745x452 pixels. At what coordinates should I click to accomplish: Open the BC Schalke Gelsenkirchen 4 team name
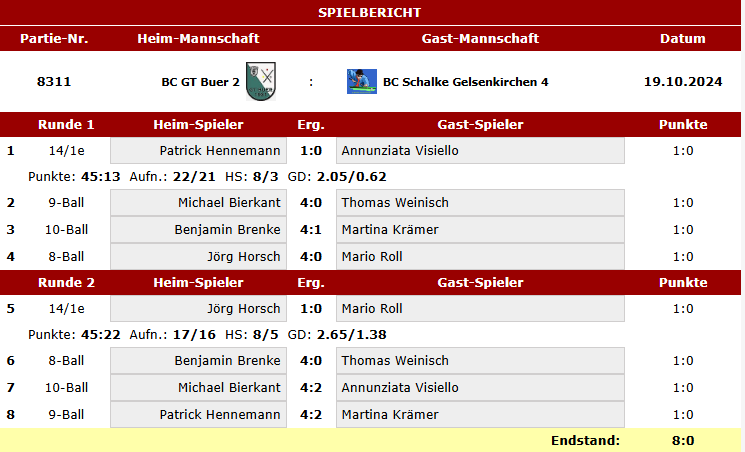click(466, 82)
